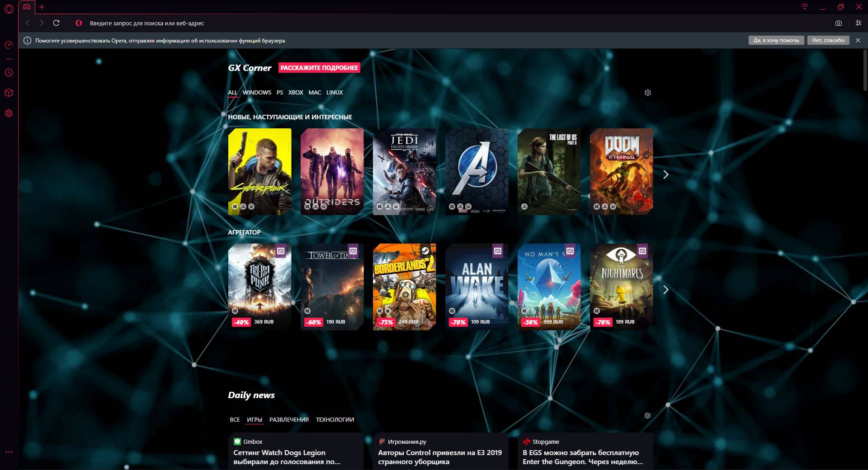Open the DOOM Eternal cover
868x470 pixels.
click(x=622, y=172)
